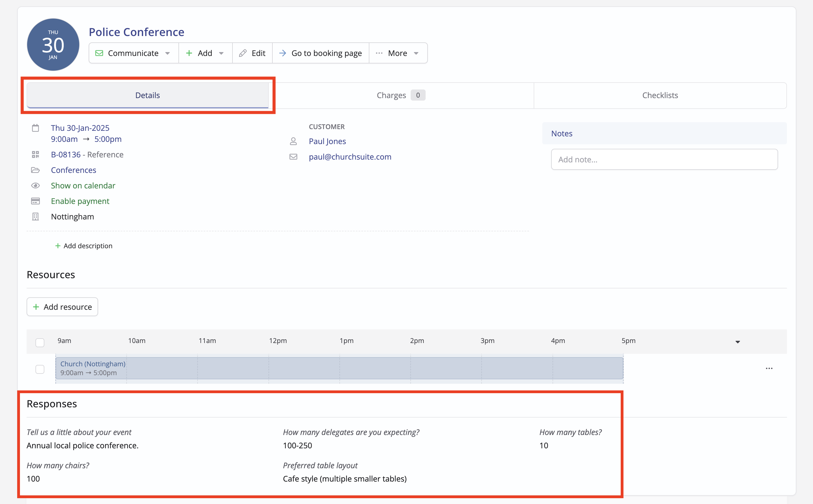The width and height of the screenshot is (813, 504).
Task: Click the calendar icon beside the booking date
Action: 35,128
